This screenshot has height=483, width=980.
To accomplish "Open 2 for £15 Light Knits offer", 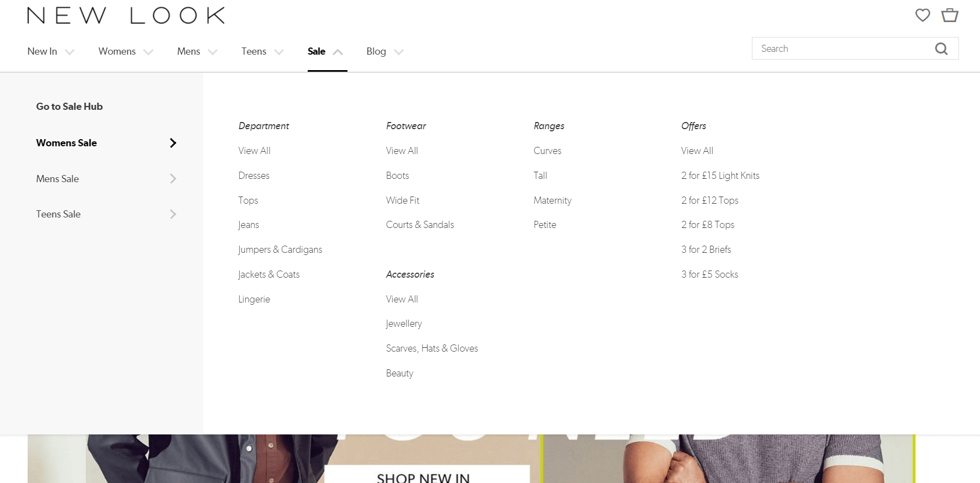I will coord(720,176).
